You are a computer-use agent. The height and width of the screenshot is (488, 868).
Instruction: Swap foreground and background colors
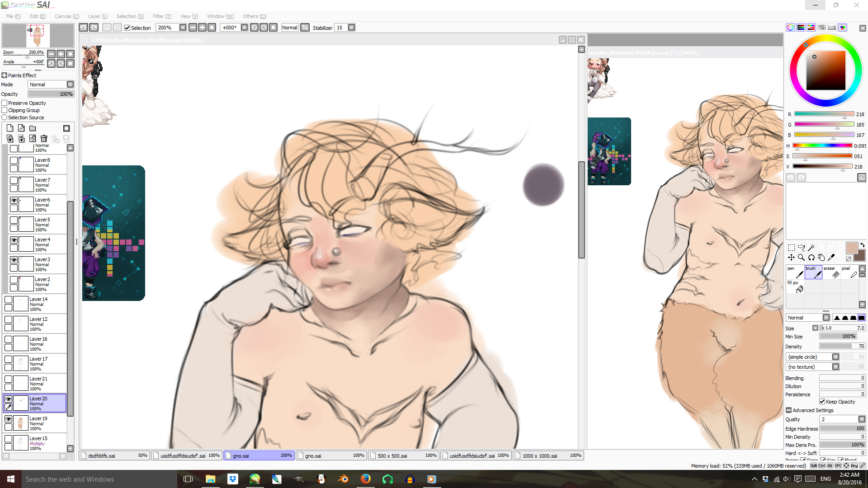[x=862, y=245]
